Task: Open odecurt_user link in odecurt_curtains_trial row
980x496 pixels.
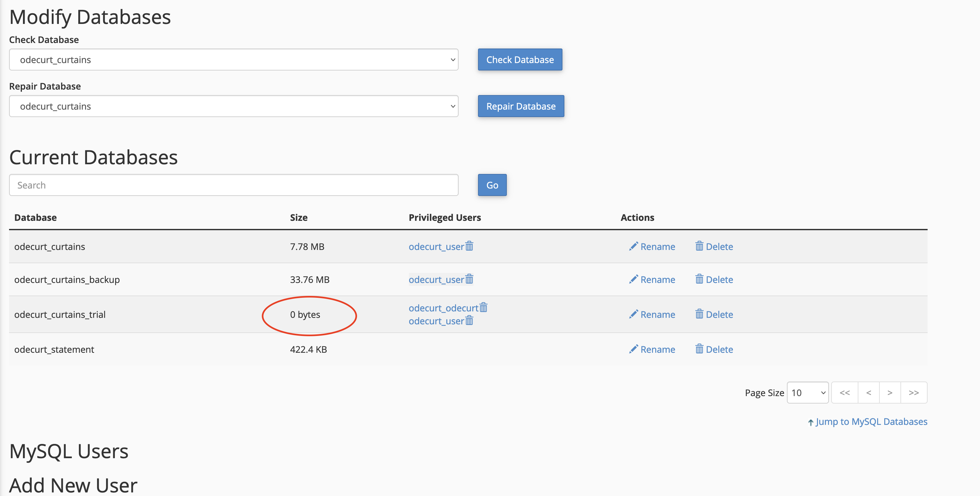Action: [436, 321]
